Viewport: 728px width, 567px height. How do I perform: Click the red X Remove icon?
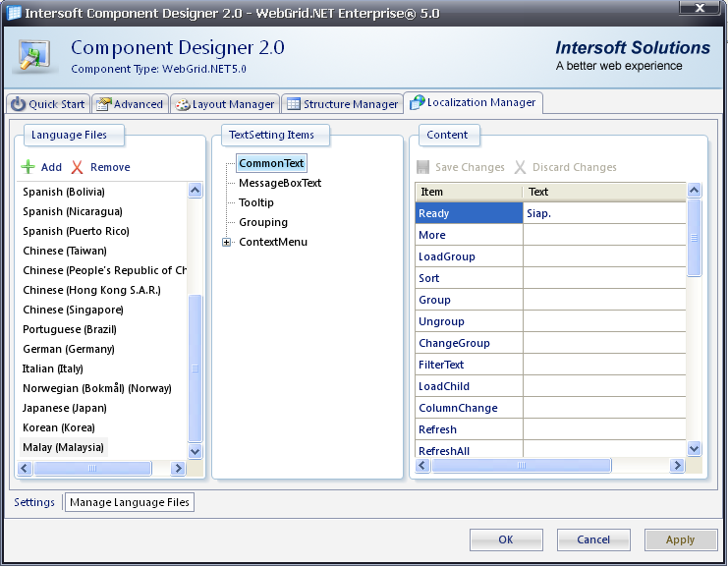(x=77, y=167)
